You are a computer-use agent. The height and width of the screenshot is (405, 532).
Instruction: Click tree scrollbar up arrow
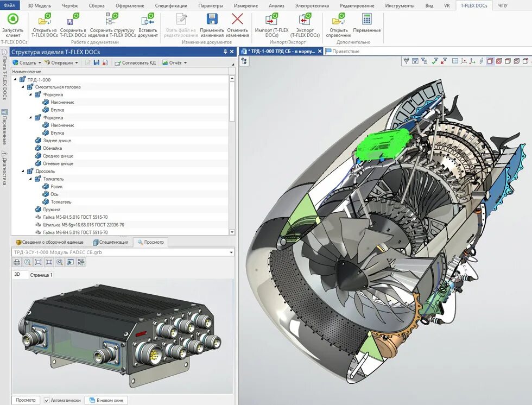tap(232, 78)
